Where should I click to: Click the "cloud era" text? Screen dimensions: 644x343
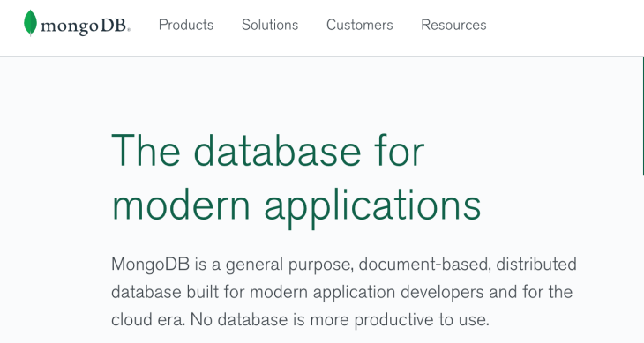point(147,320)
